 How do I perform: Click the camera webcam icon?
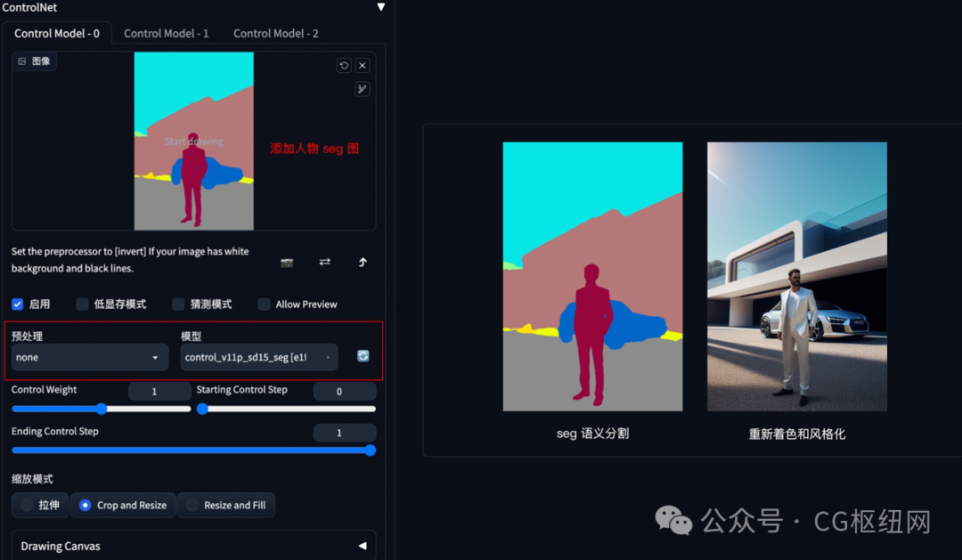287,263
